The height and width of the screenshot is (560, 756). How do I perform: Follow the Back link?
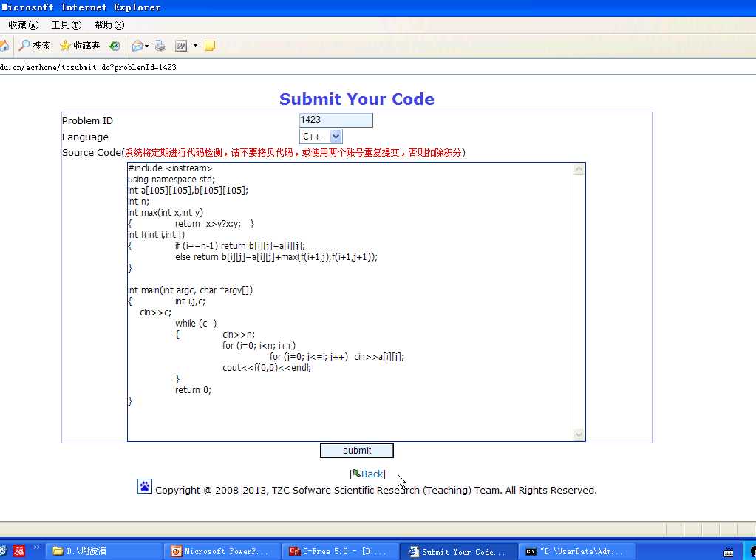(x=372, y=474)
